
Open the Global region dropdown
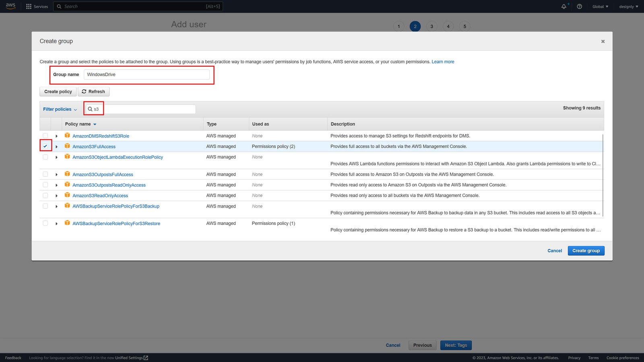(x=600, y=6)
